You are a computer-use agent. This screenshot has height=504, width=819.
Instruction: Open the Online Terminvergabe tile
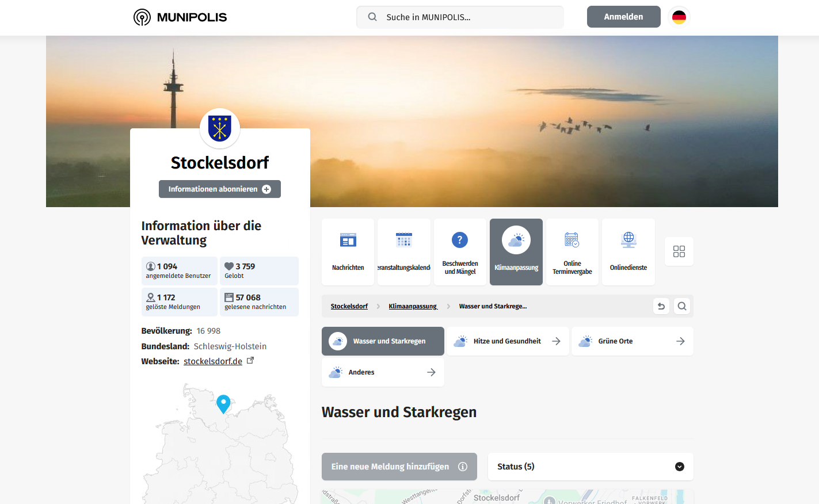(x=572, y=252)
